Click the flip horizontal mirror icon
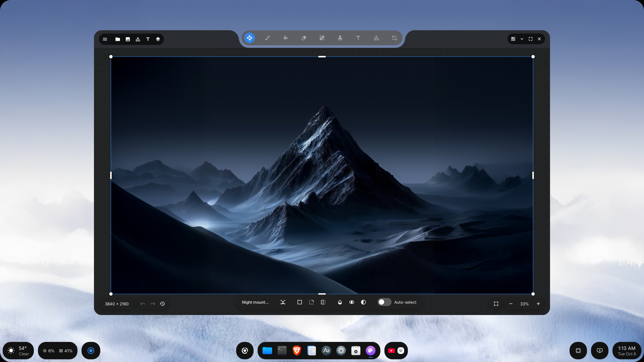The width and height of the screenshot is (644, 362). pos(323,302)
